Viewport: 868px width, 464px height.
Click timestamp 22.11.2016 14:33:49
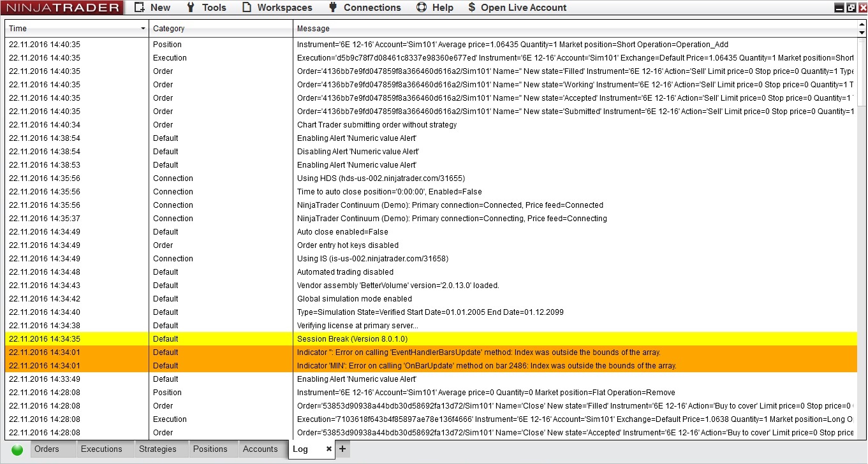[45, 379]
